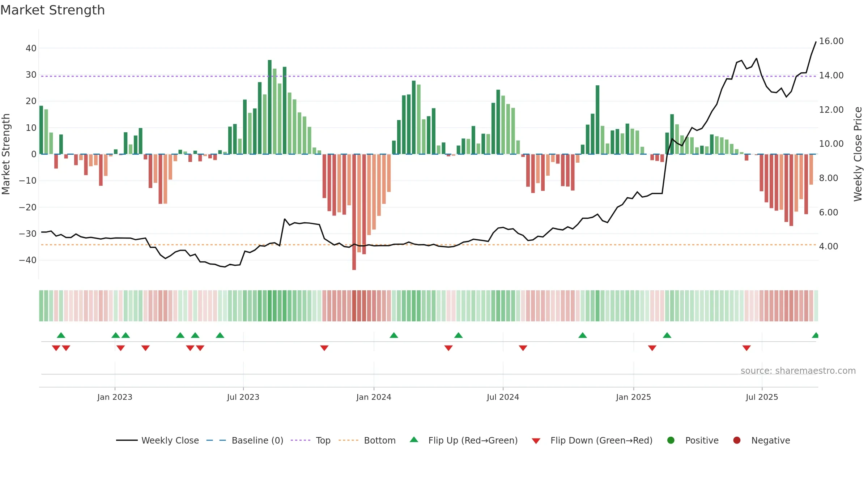Click the '6.00' right axis price label

(828, 212)
